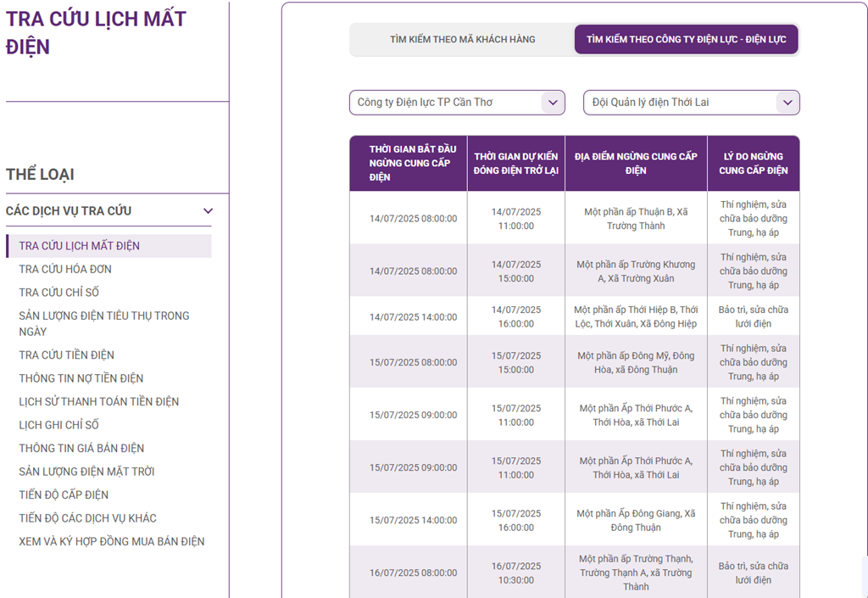
Task: Click start time 15/07/2025 08:00:00
Action: [x=414, y=362]
